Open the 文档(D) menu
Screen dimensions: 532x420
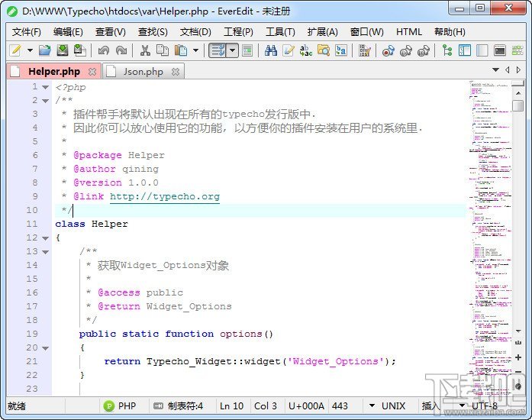click(x=195, y=32)
